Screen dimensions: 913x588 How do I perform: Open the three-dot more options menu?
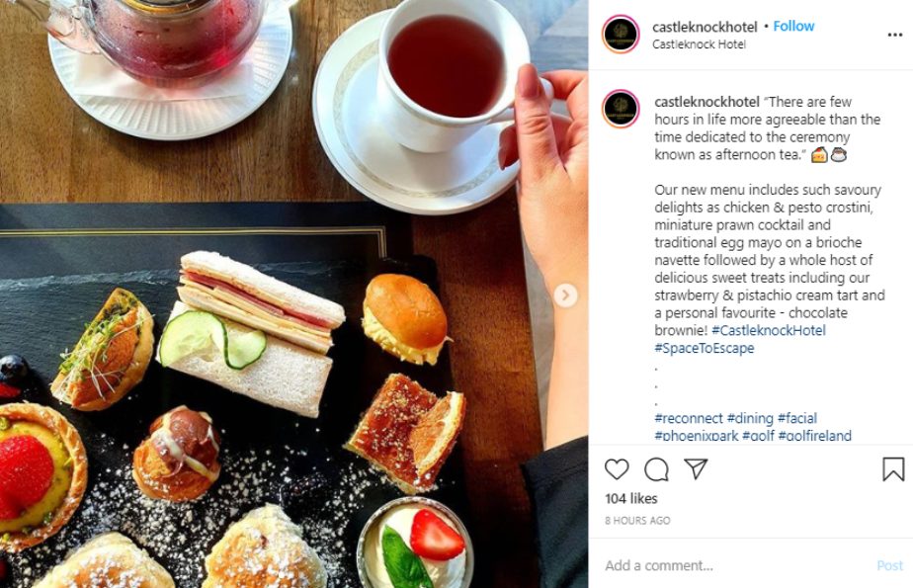(895, 35)
